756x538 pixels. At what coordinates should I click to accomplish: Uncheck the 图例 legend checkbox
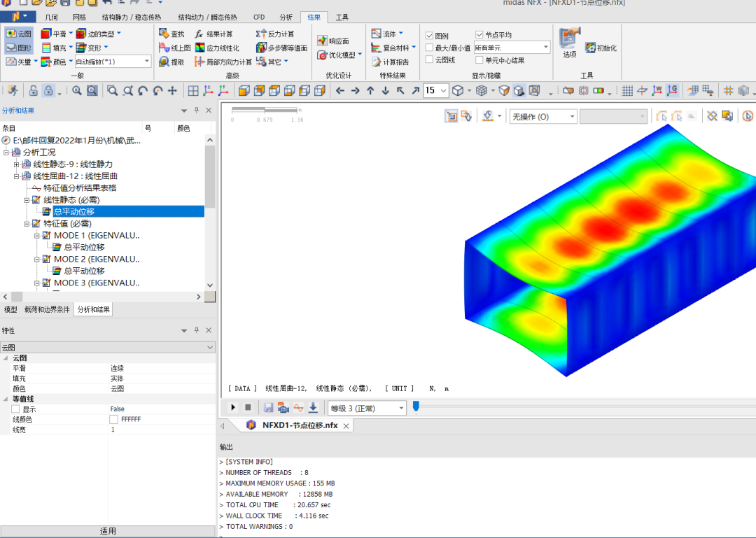click(x=430, y=35)
